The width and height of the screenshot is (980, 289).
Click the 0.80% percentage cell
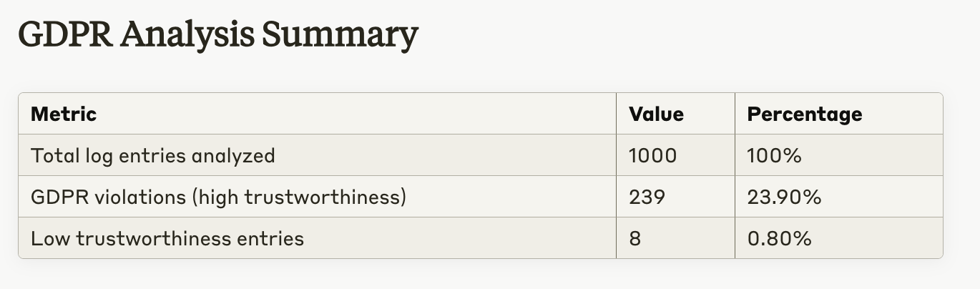[x=779, y=238]
